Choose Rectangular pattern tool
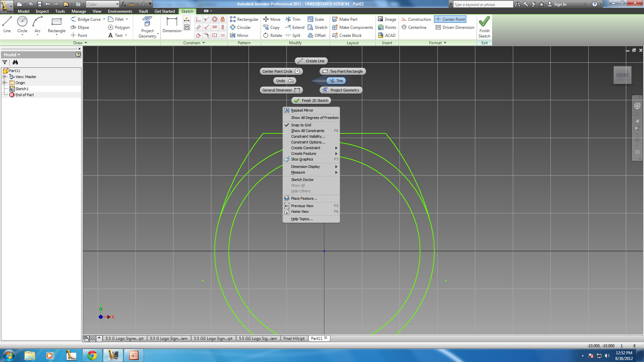 tap(244, 19)
